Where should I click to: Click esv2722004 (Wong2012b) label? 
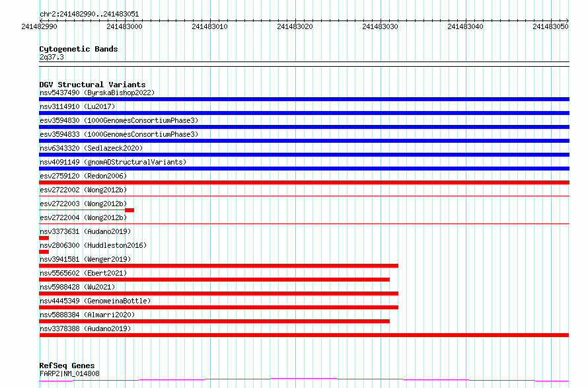click(83, 217)
